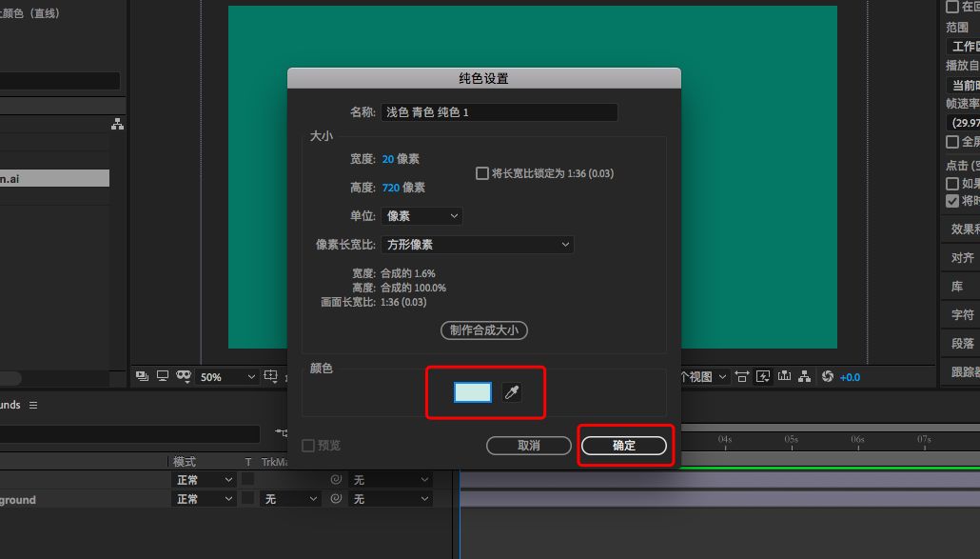Click the eyedropper color picker icon
980x559 pixels.
point(512,392)
